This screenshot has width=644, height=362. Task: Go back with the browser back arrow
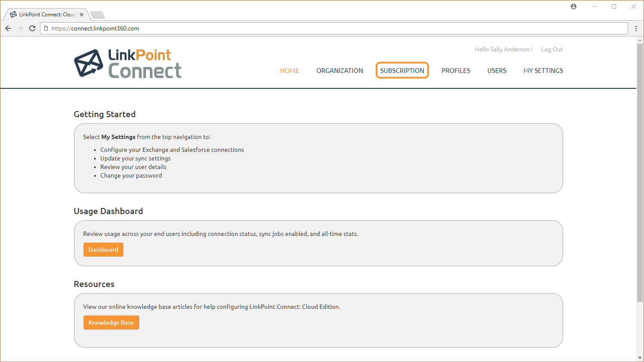[8, 28]
